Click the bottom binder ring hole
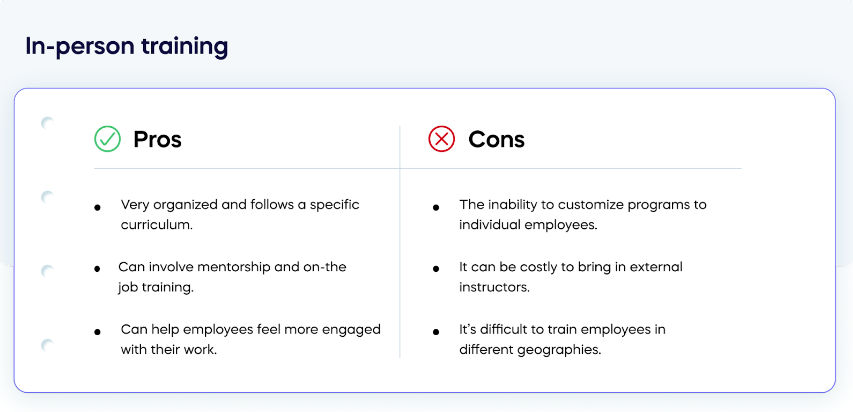Viewport: 853px width, 412px height. (x=46, y=345)
